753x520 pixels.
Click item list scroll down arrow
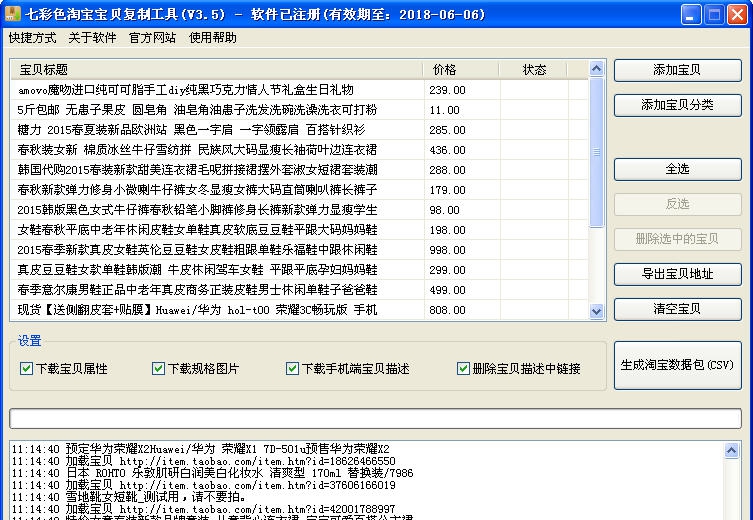[x=596, y=311]
